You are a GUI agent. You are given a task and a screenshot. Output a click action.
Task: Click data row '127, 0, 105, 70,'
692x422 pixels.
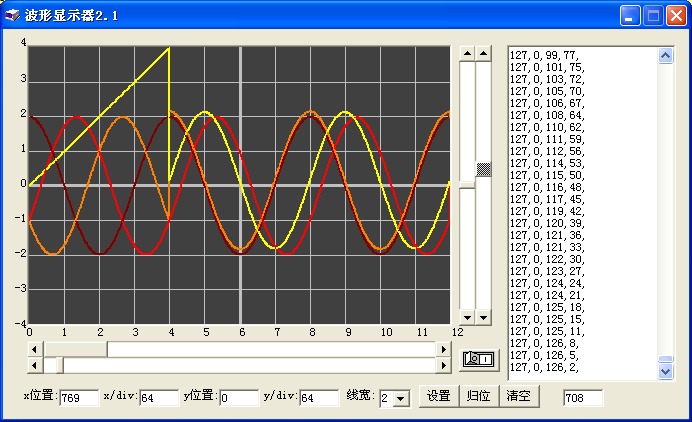[547, 91]
